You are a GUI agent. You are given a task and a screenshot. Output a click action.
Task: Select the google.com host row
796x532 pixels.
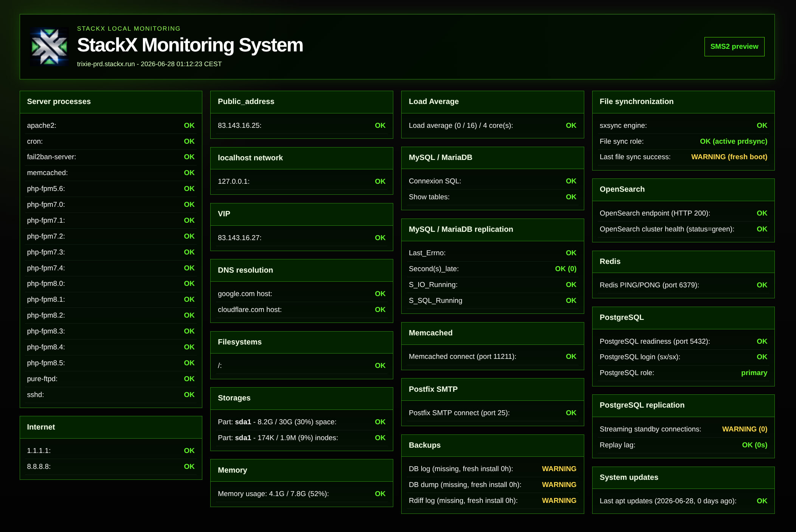302,294
